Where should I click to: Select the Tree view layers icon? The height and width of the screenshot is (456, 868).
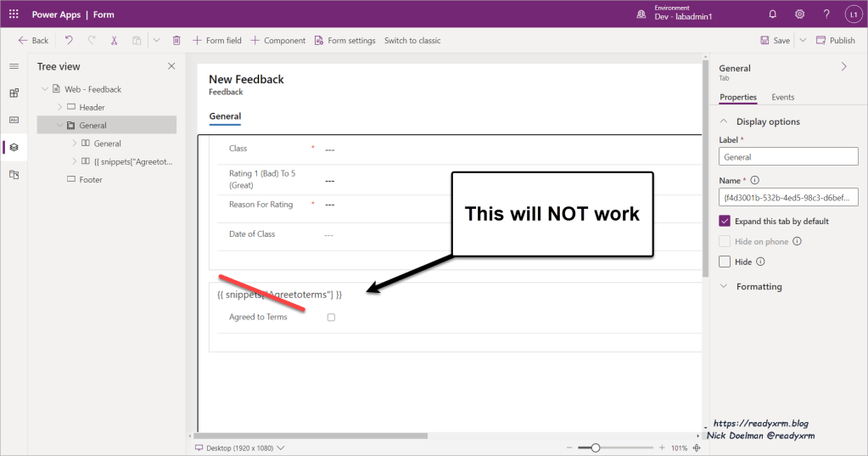tap(14, 147)
